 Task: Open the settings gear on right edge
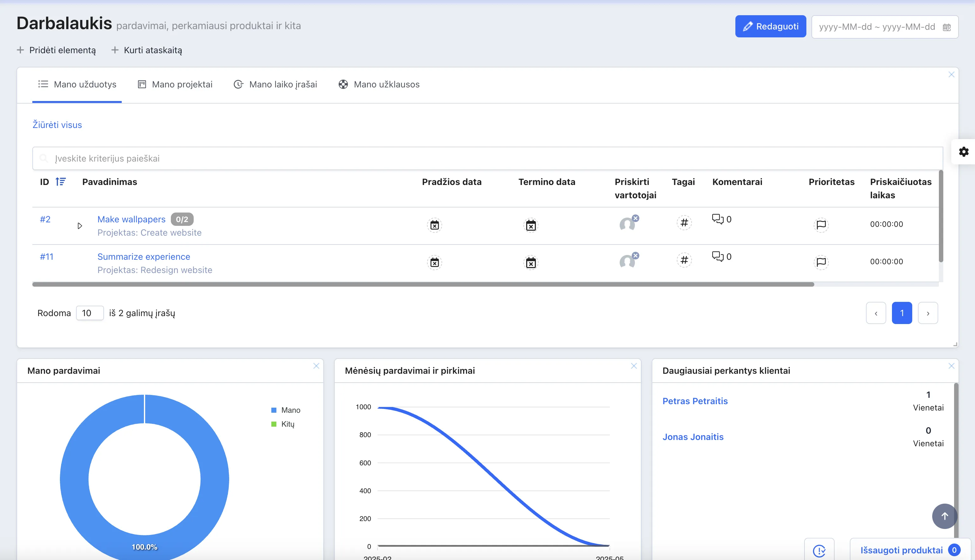coord(964,151)
